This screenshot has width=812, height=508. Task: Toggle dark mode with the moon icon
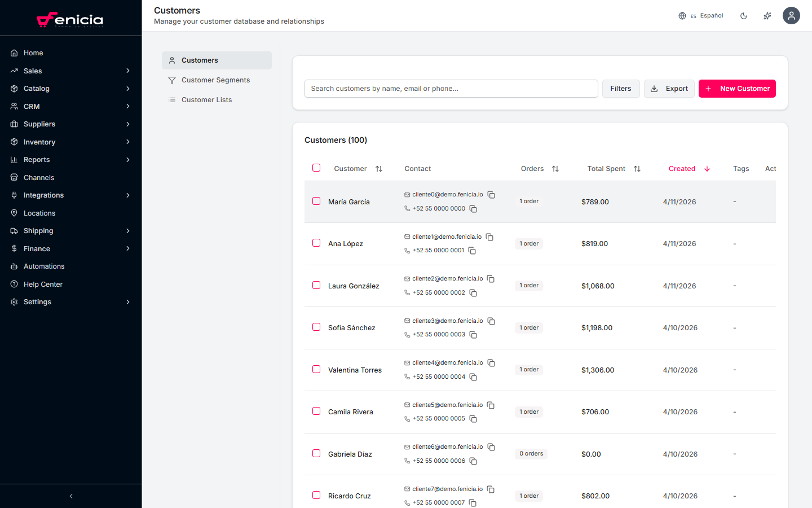pyautogui.click(x=743, y=15)
